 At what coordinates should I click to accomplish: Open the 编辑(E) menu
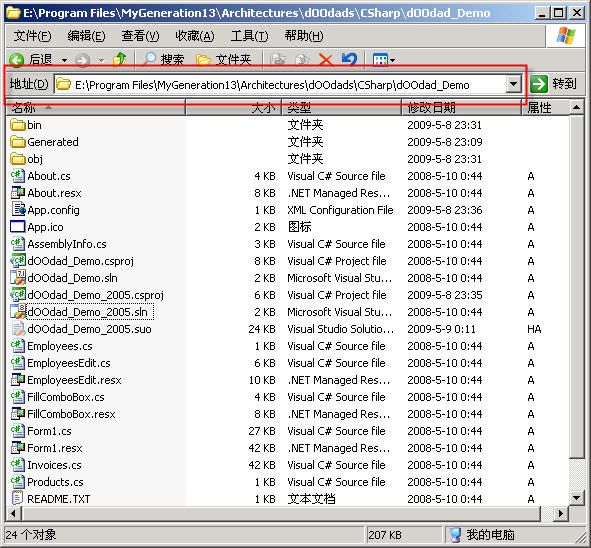coord(86,36)
